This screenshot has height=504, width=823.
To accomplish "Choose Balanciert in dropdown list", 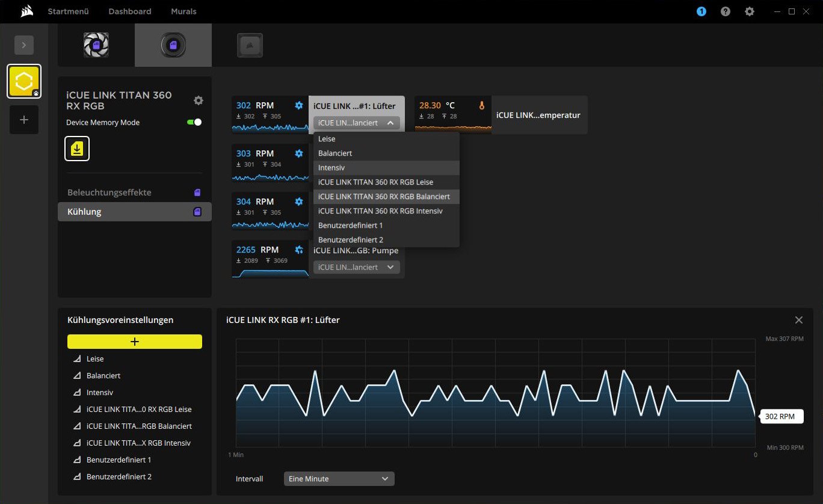I will coord(386,153).
